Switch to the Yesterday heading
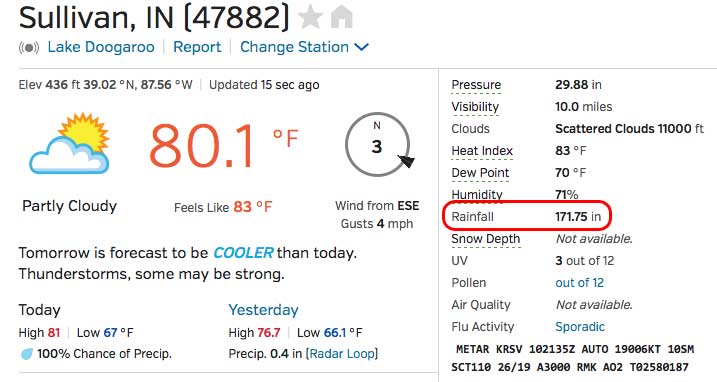Screen dimensions: 717x382 coord(263,310)
